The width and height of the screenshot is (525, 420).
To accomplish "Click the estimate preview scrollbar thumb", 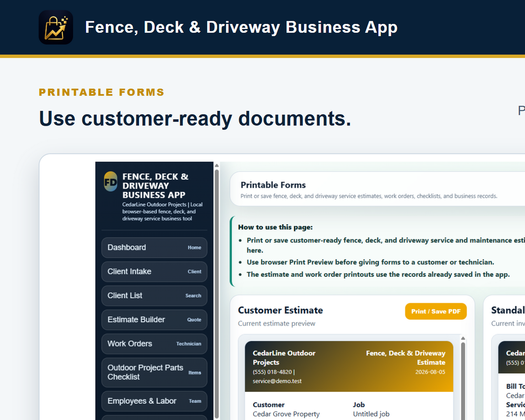I will (463, 381).
